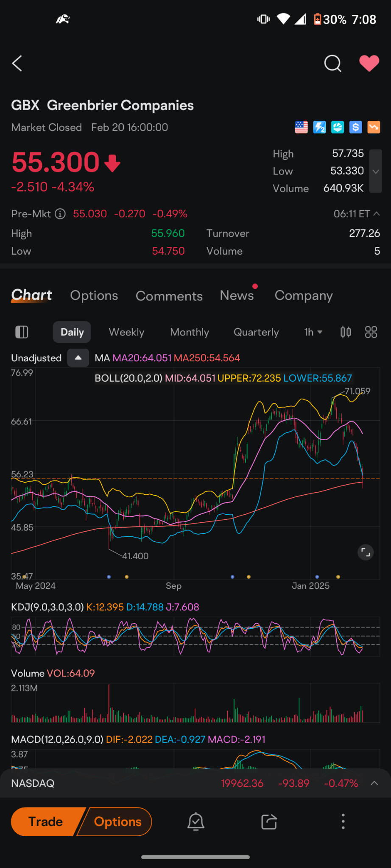The image size is (391, 868).
Task: Tap the MA20:64.051 indicator label
Action: coord(142,358)
